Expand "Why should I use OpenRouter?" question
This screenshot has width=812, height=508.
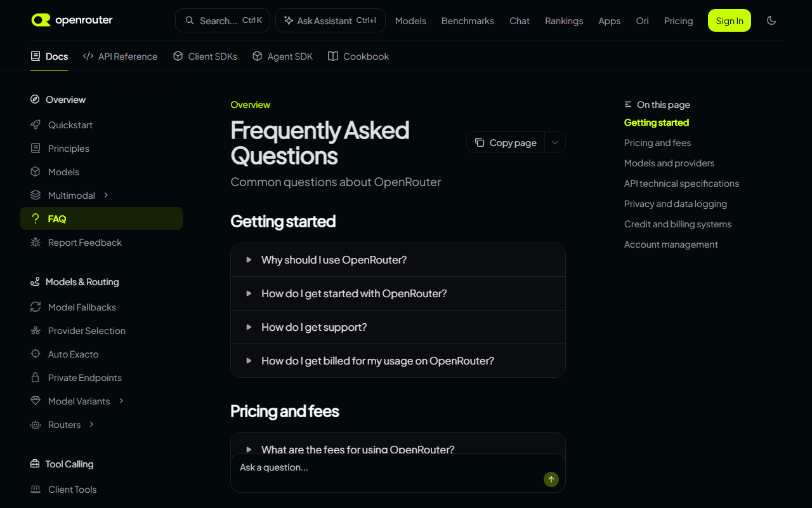click(x=398, y=260)
